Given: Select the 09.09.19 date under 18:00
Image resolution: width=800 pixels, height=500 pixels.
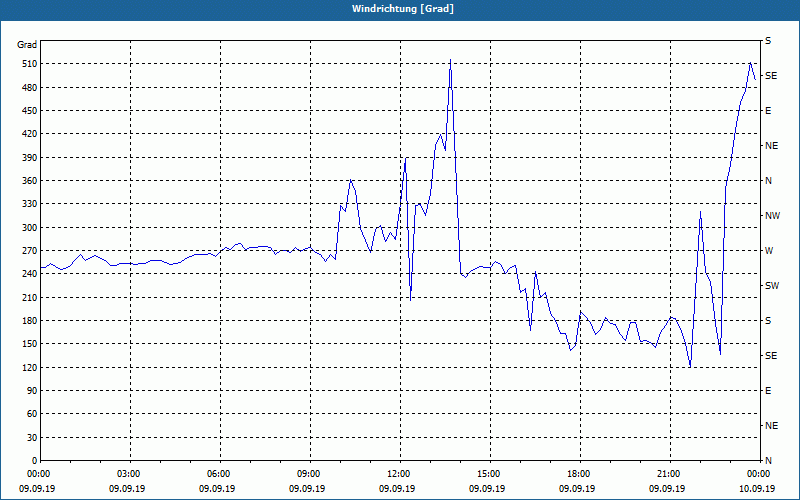Looking at the screenshot, I should click(577, 488).
